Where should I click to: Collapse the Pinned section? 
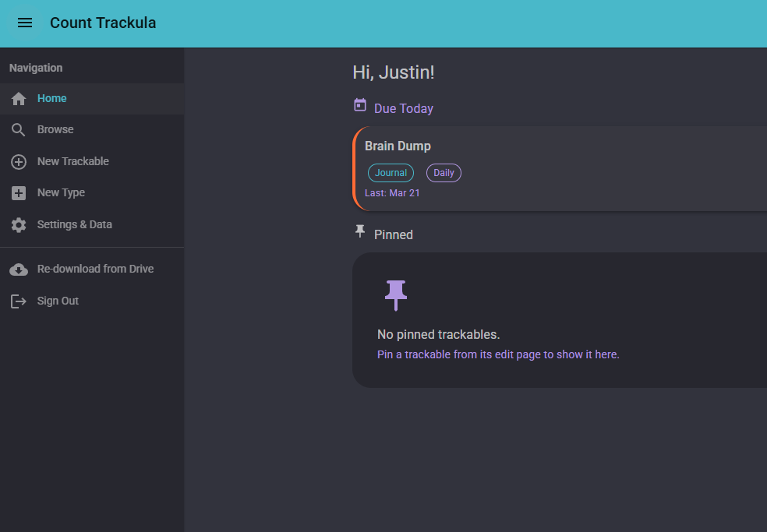[x=394, y=234]
